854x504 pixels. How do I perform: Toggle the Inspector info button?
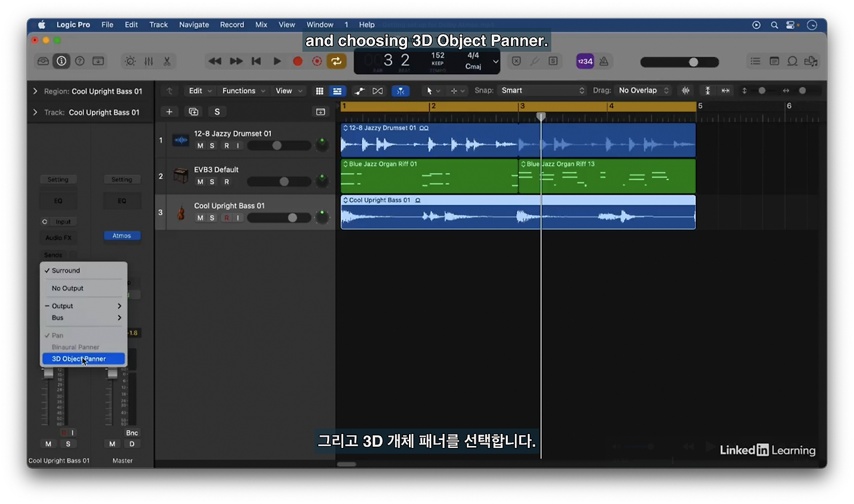pyautogui.click(x=61, y=61)
